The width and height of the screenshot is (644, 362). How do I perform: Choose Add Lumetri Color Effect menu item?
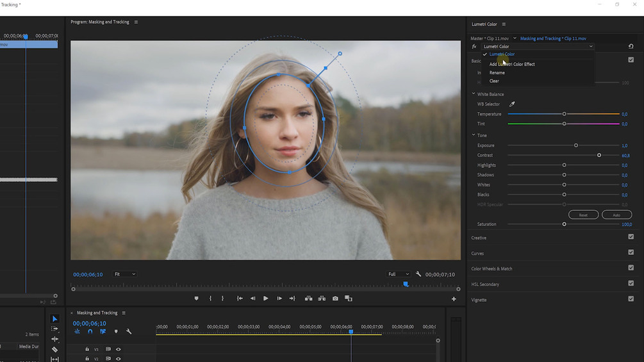[x=512, y=64]
